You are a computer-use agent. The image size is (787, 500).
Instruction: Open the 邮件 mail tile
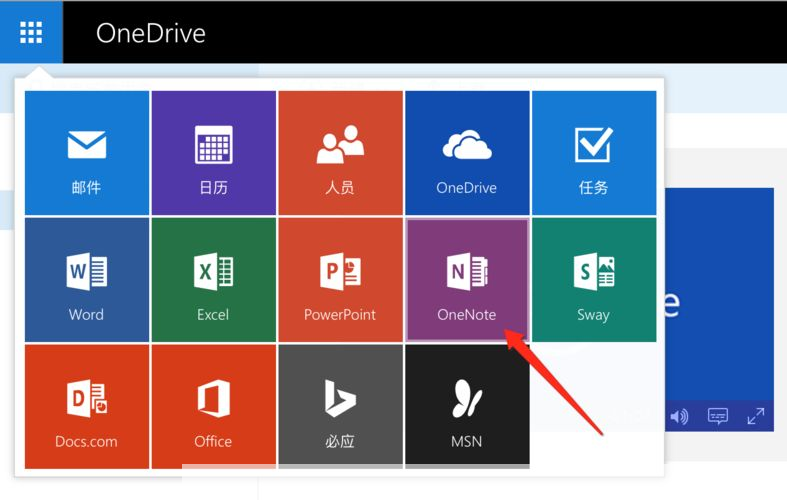(87, 153)
